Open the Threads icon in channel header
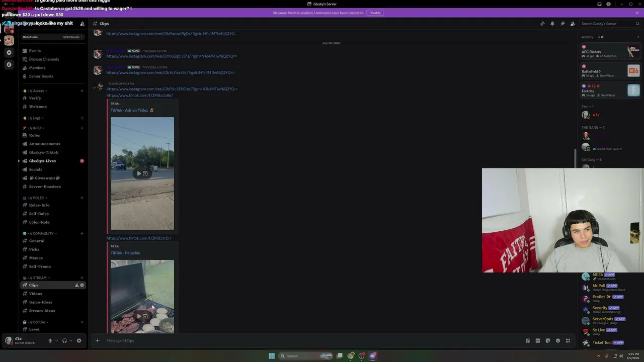The image size is (644, 362). (542, 24)
